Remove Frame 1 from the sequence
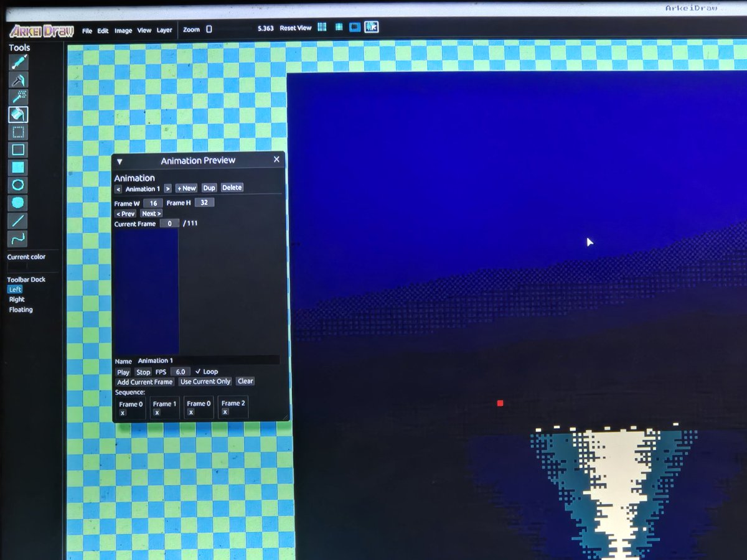Image resolution: width=747 pixels, height=560 pixels. coord(157,413)
